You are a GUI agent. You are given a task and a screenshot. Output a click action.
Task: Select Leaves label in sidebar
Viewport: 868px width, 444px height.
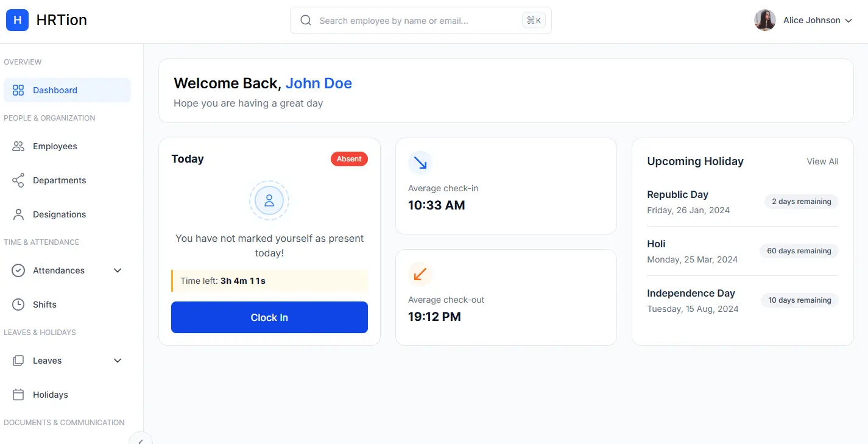pos(47,361)
